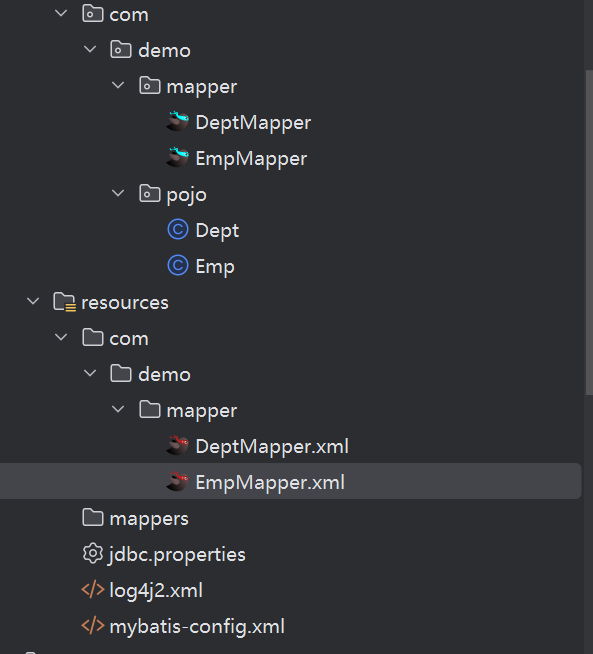Click the mybatis-config.xml file type icon

point(93,626)
